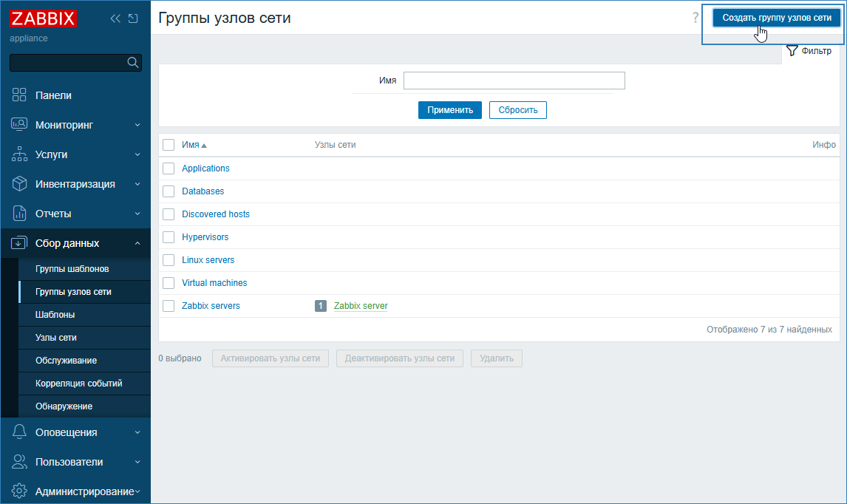Expand the Мониторинг menu section
The height and width of the screenshot is (504, 847).
(x=75, y=125)
